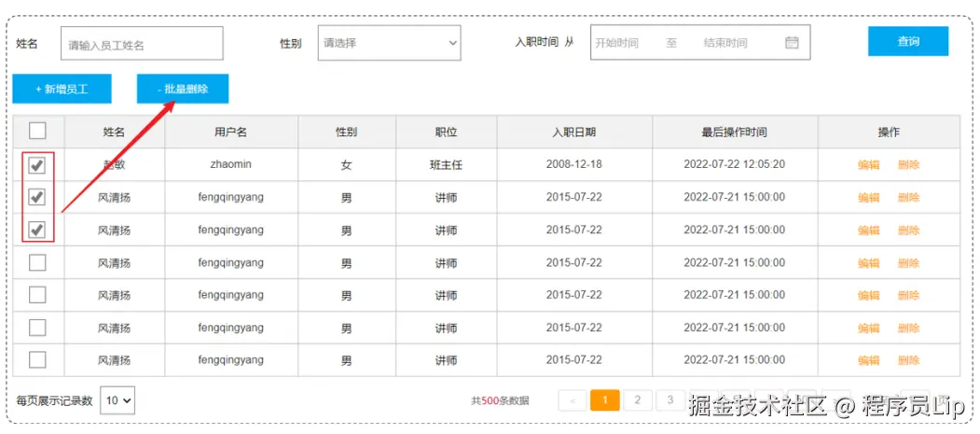Toggle the select-all checkbox in table header
This screenshot has height=434, width=980.
(x=37, y=132)
